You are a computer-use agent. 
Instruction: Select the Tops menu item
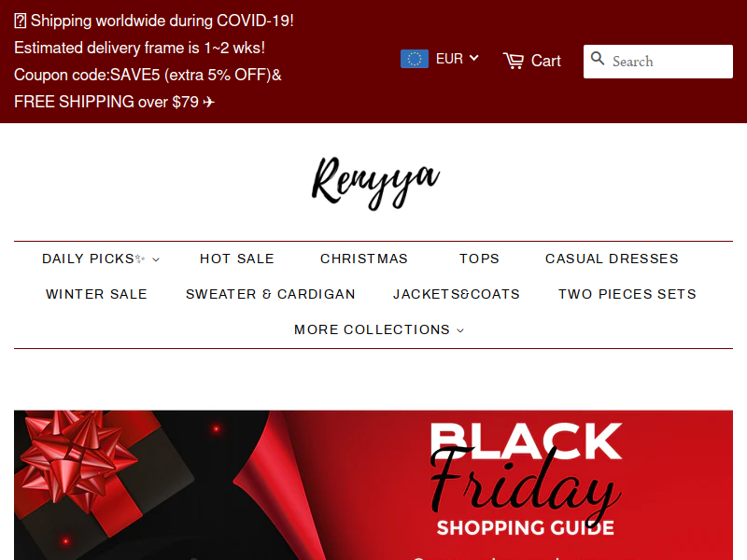(x=479, y=259)
